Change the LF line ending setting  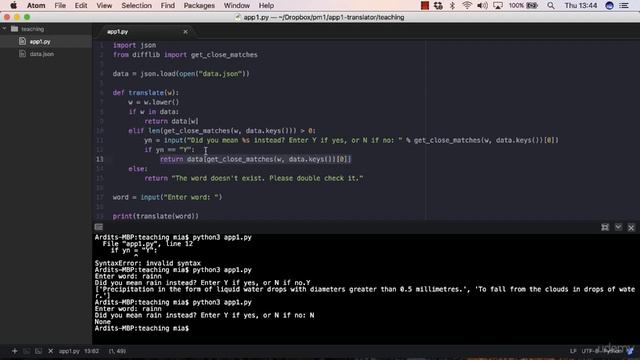(x=573, y=351)
